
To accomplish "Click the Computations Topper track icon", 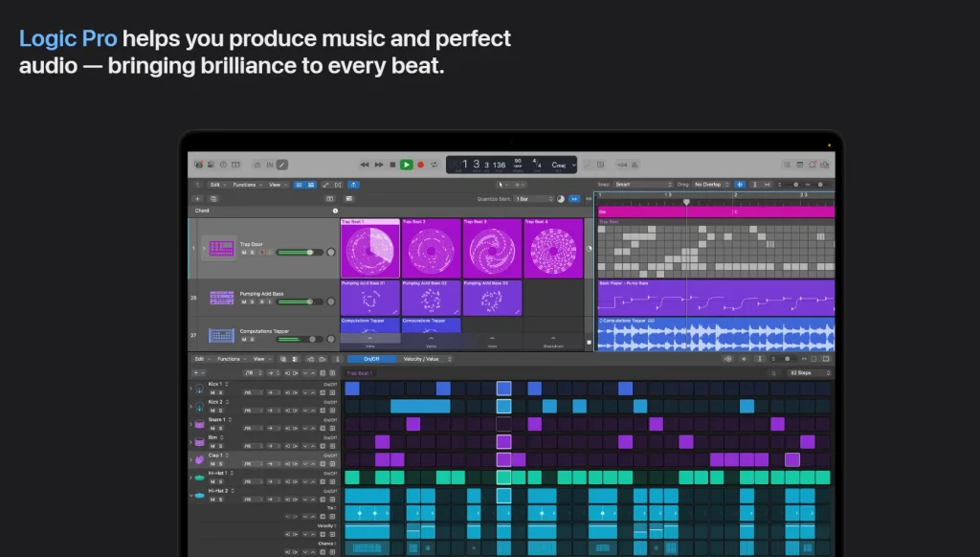I will [221, 336].
